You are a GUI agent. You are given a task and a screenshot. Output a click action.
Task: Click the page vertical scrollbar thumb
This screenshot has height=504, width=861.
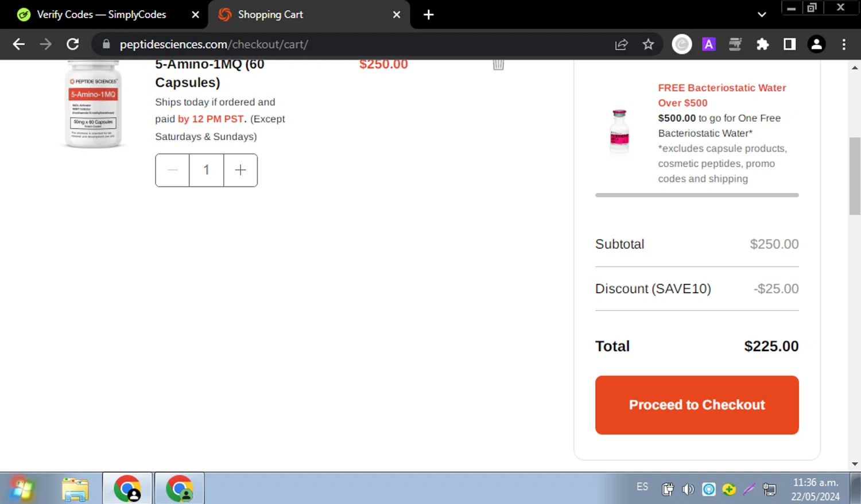coord(855,176)
